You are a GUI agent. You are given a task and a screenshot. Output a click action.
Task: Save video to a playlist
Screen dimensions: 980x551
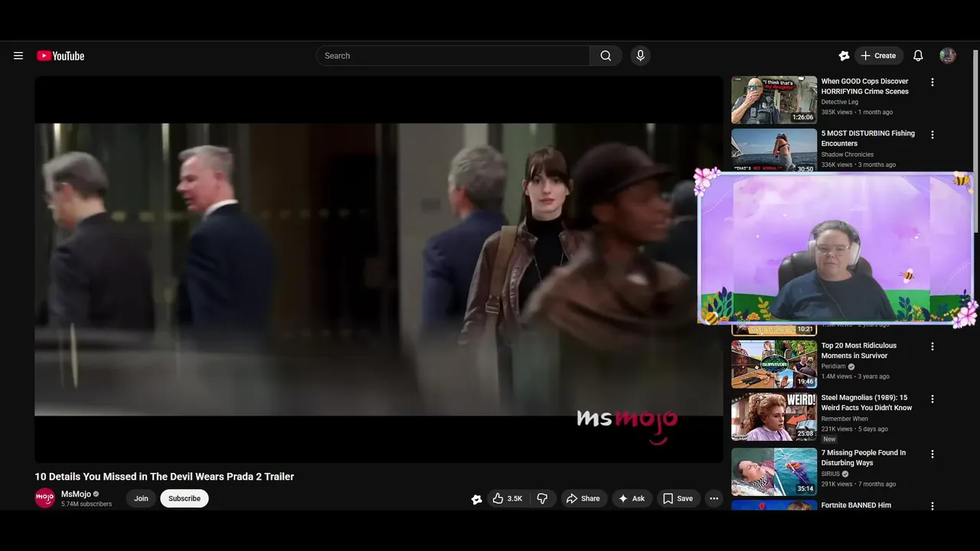(678, 498)
